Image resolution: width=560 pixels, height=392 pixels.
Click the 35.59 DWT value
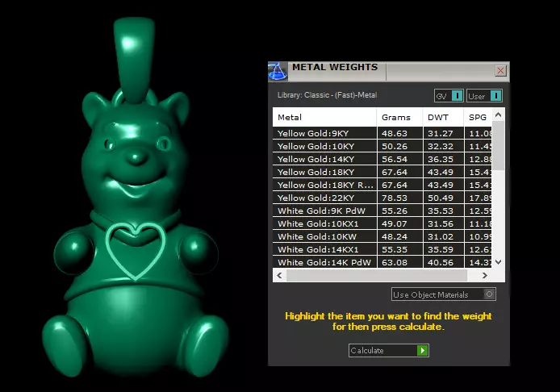441,249
